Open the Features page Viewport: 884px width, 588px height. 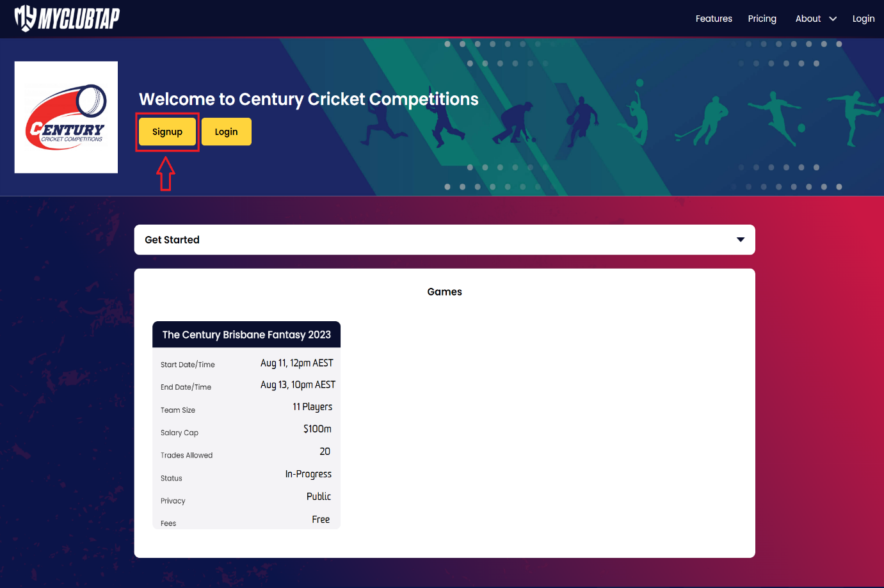(714, 19)
